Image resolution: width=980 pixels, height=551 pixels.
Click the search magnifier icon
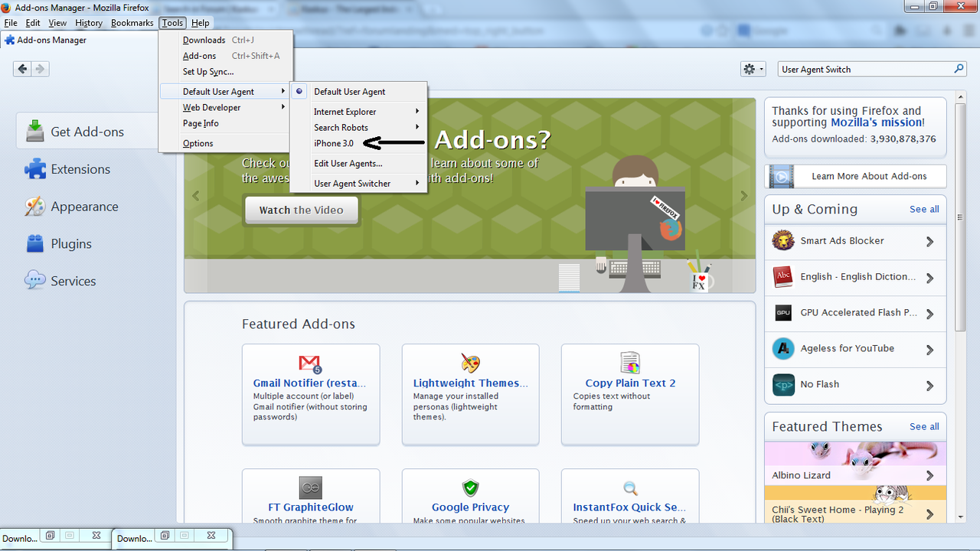959,69
